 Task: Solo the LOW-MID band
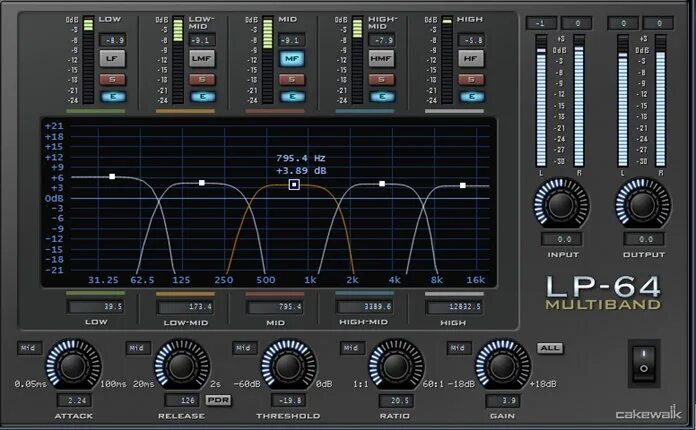click(x=202, y=79)
